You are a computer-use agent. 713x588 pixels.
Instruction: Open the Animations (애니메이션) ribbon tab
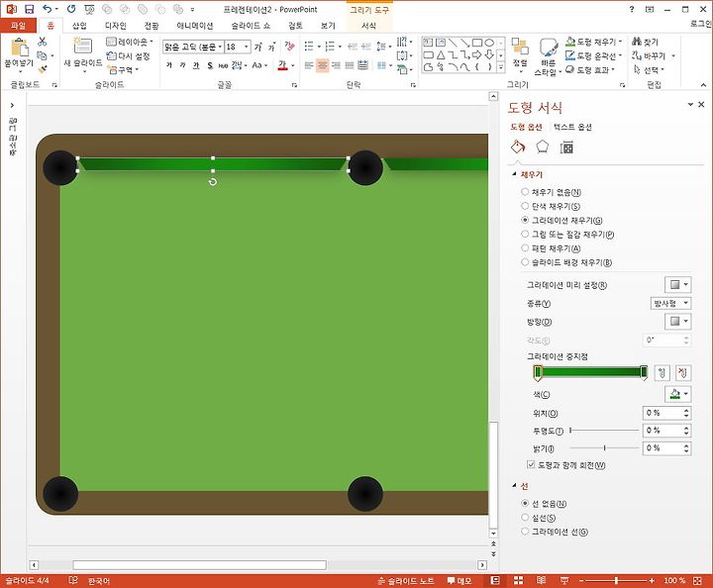click(x=195, y=26)
